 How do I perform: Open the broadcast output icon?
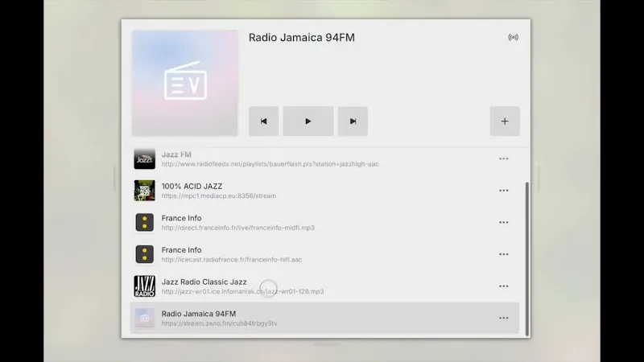(513, 37)
